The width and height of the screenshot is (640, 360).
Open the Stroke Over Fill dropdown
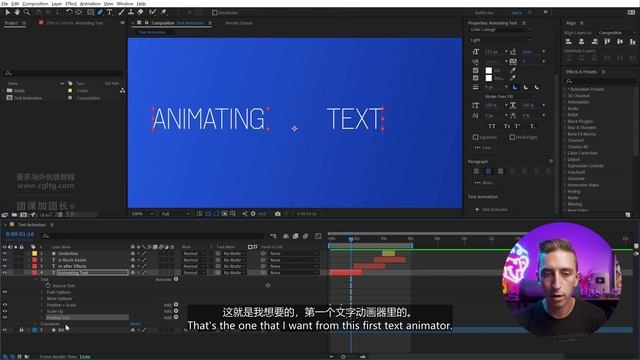click(509, 96)
